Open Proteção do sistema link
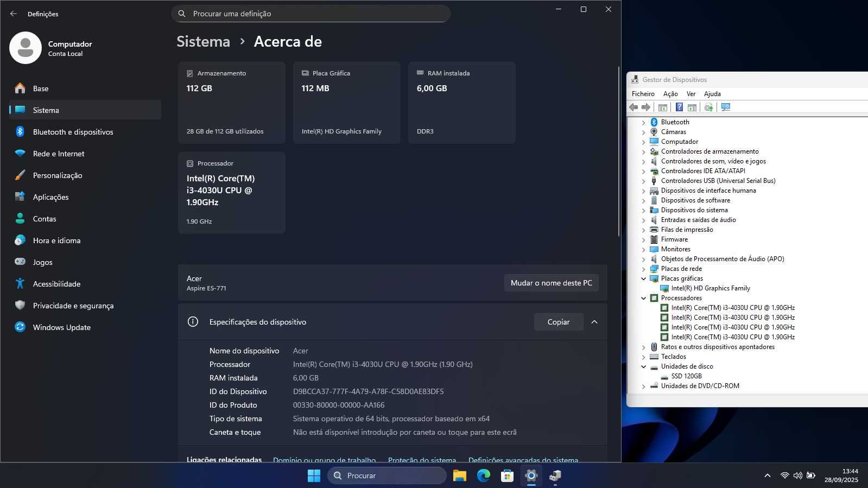 (422, 460)
